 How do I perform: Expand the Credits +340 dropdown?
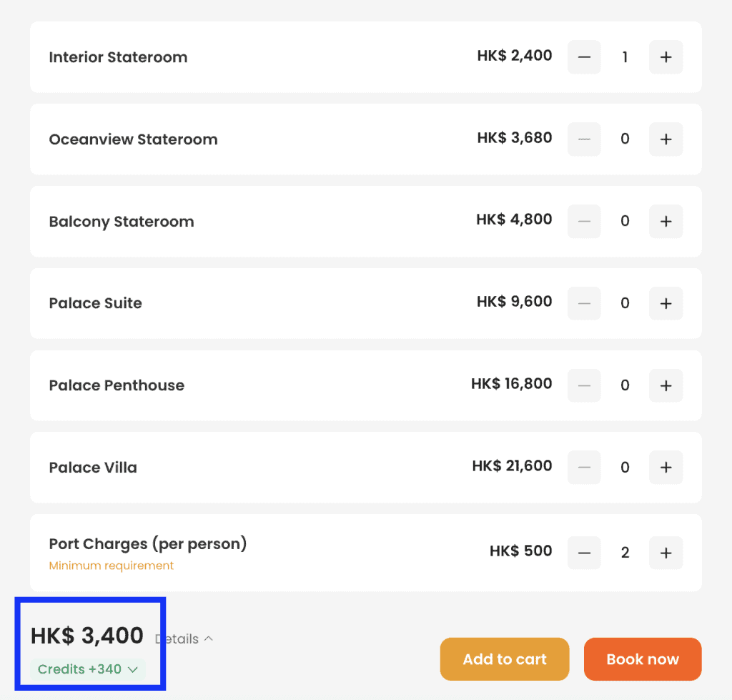click(88, 670)
